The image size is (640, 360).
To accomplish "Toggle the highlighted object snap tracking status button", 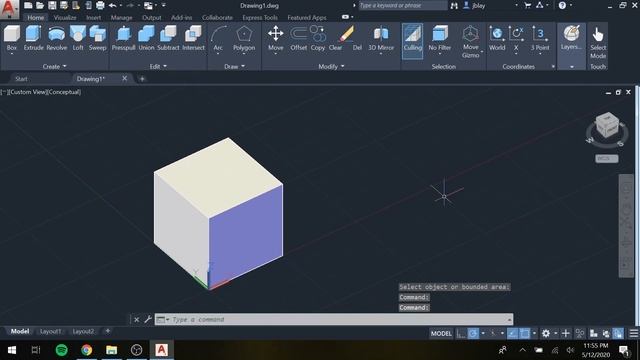I will (x=512, y=333).
